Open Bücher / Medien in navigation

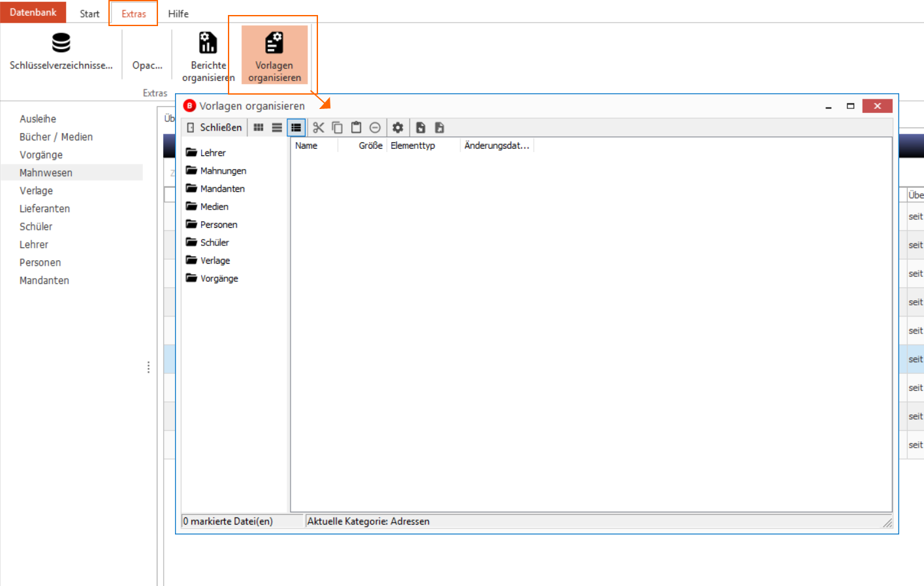[56, 137]
